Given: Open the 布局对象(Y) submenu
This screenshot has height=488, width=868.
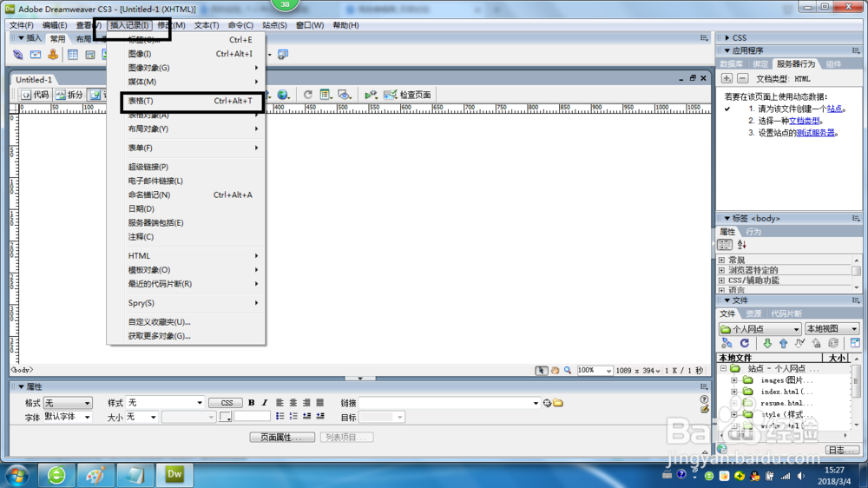Looking at the screenshot, I should 186,129.
